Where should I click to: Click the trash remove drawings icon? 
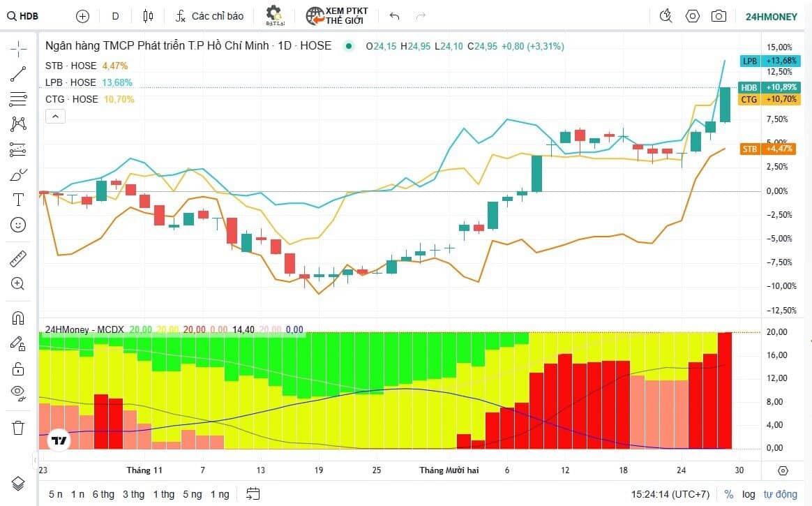[x=18, y=428]
